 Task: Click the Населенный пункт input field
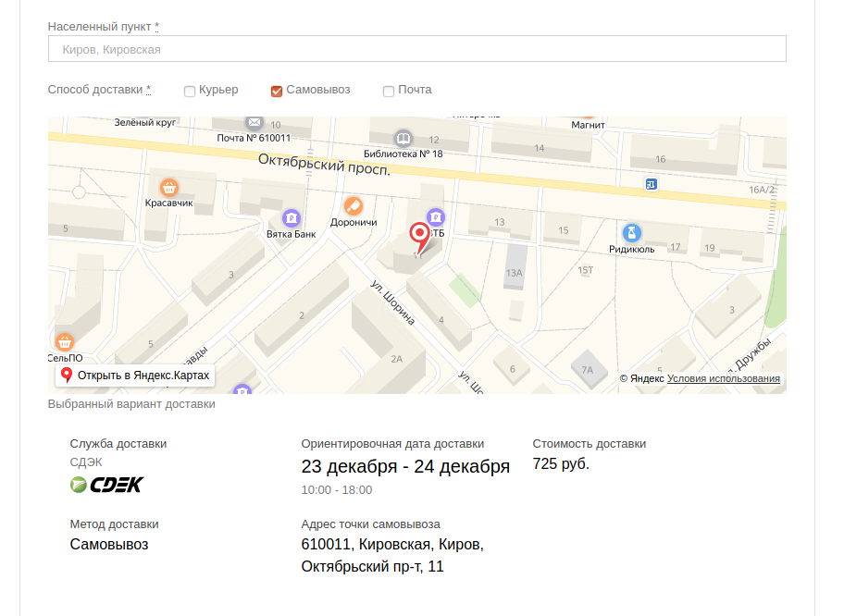(x=416, y=49)
